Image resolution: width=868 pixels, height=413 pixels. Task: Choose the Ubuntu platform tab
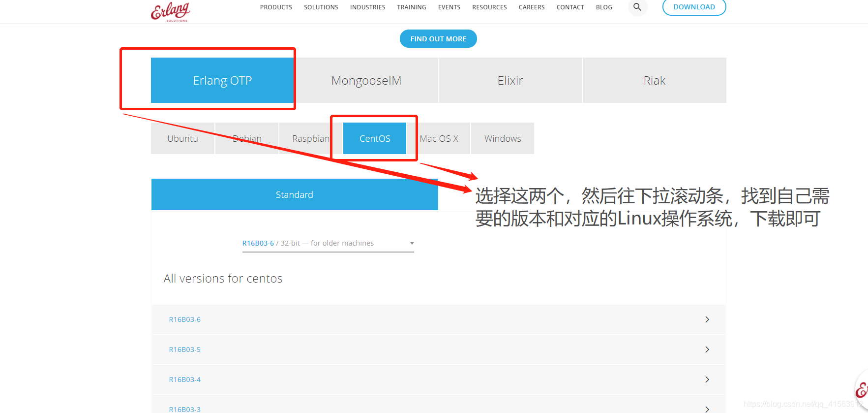pos(182,138)
